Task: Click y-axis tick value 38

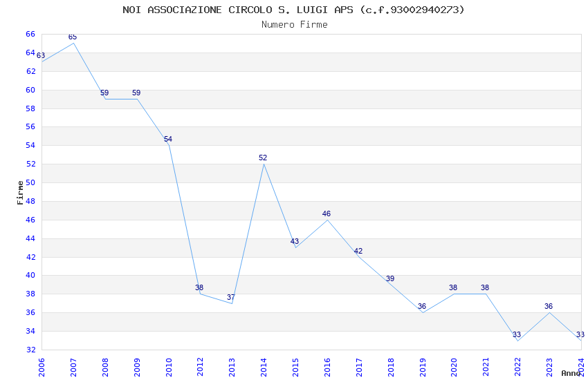Action: (x=30, y=294)
